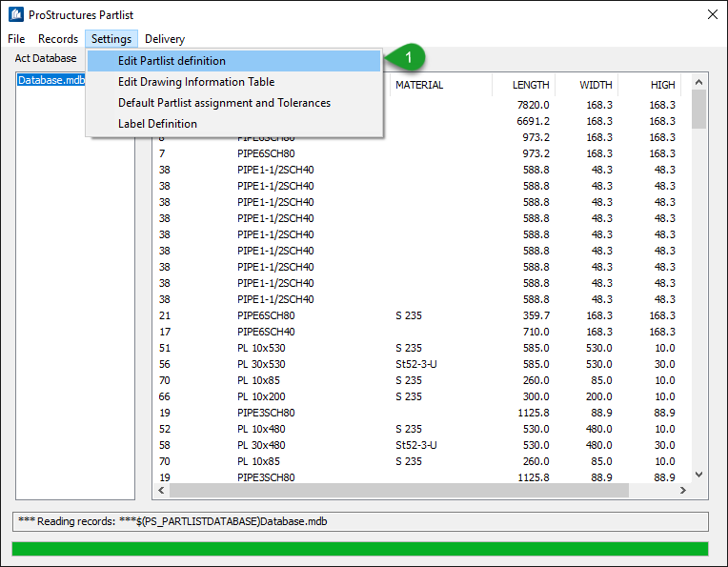Choose Edit Partlist definition

coord(172,61)
